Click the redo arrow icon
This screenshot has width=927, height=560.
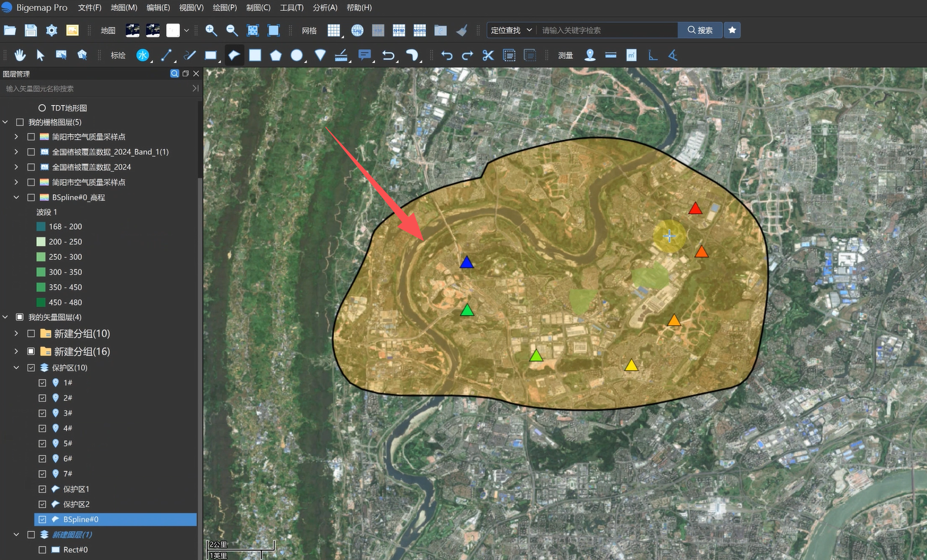click(x=467, y=55)
